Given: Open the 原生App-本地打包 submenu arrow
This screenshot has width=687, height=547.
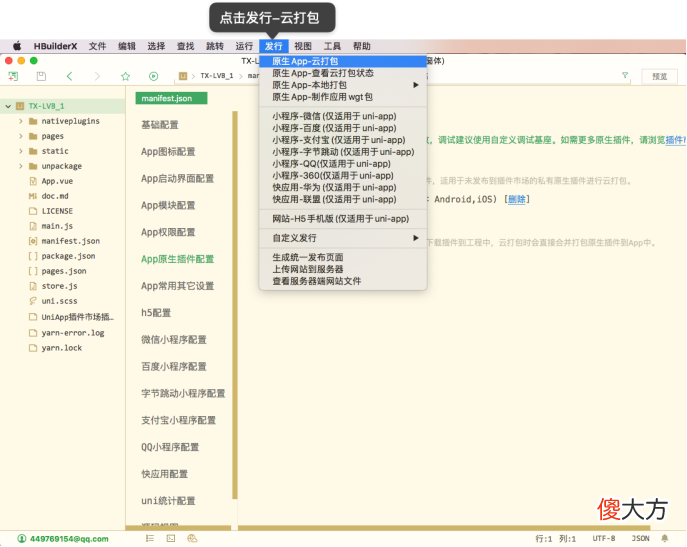Looking at the screenshot, I should pos(416,85).
